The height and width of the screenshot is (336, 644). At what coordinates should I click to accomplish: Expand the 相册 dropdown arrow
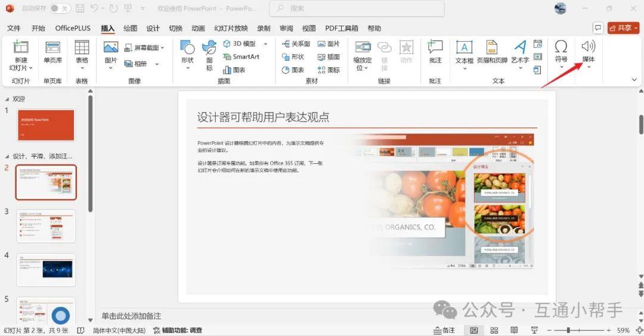(x=157, y=64)
